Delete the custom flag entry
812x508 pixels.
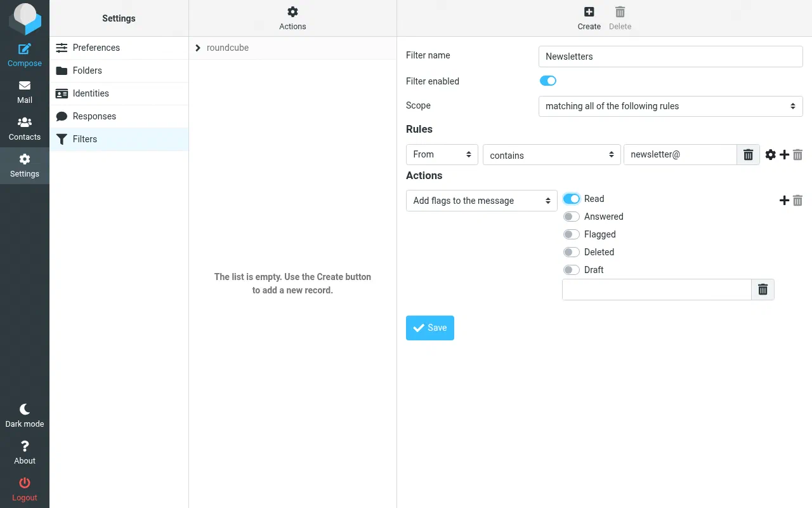(x=763, y=290)
